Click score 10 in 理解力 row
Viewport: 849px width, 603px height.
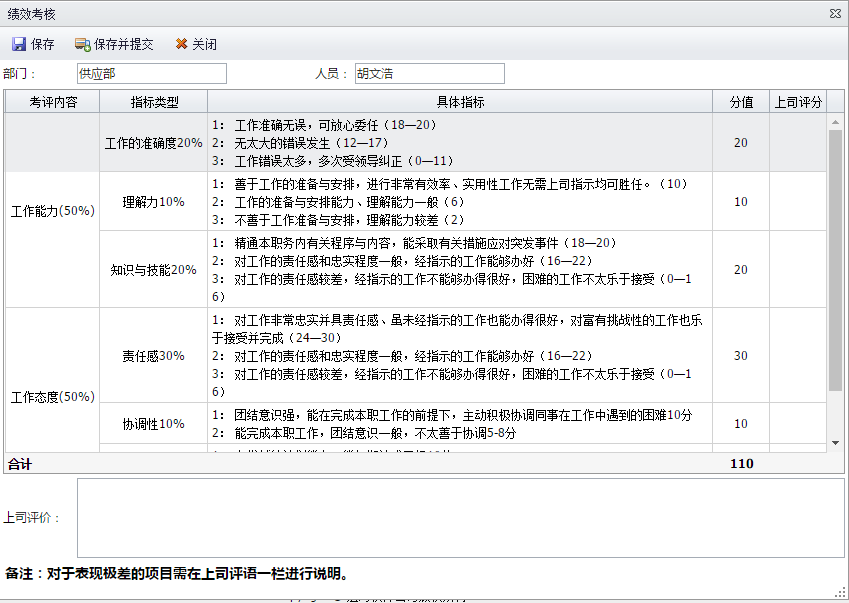click(x=741, y=202)
